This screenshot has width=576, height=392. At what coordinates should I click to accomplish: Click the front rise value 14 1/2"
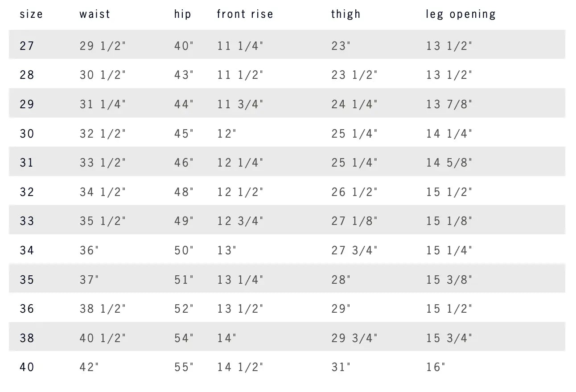(x=240, y=367)
